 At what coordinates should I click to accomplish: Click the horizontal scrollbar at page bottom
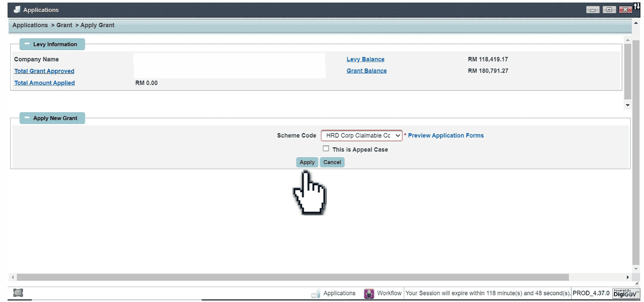[x=292, y=277]
